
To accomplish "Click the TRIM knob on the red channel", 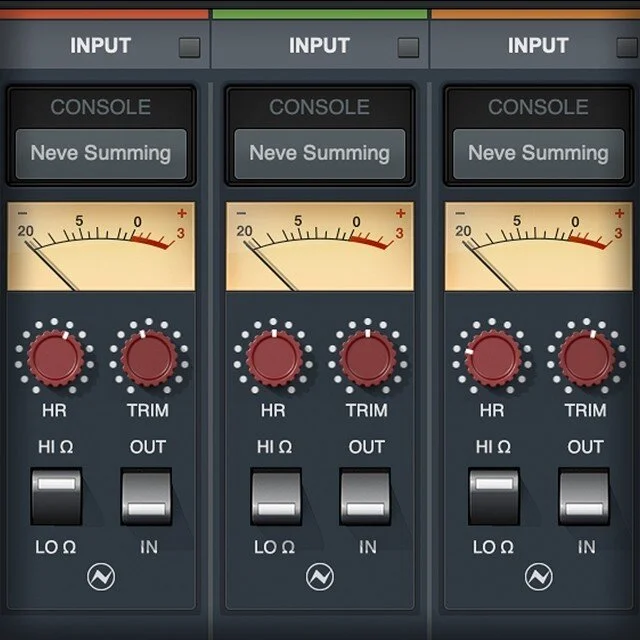I will tap(149, 358).
